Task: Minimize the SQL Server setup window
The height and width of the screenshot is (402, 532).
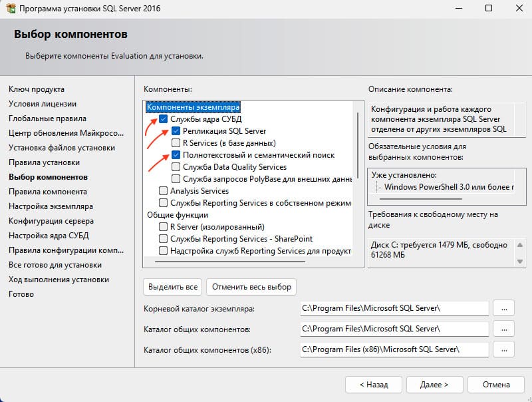Action: pyautogui.click(x=459, y=8)
